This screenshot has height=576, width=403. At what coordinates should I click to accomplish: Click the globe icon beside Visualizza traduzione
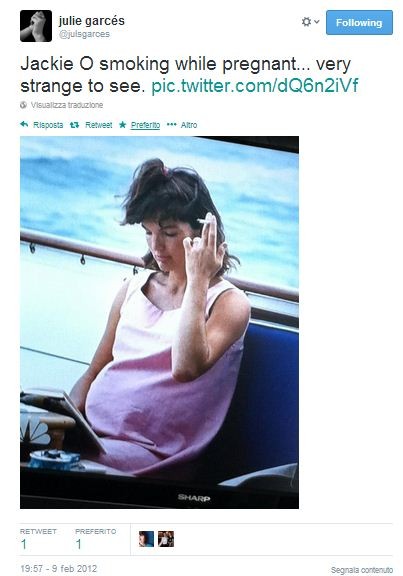point(24,105)
